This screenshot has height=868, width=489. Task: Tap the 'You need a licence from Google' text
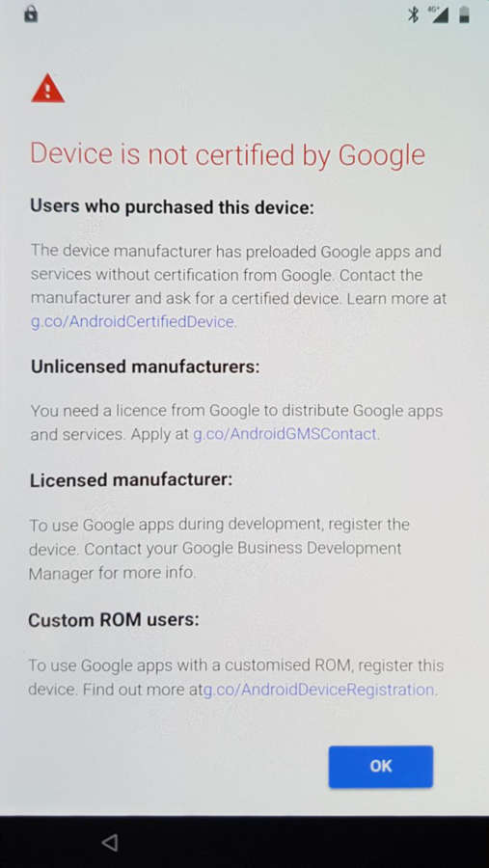coord(236,422)
